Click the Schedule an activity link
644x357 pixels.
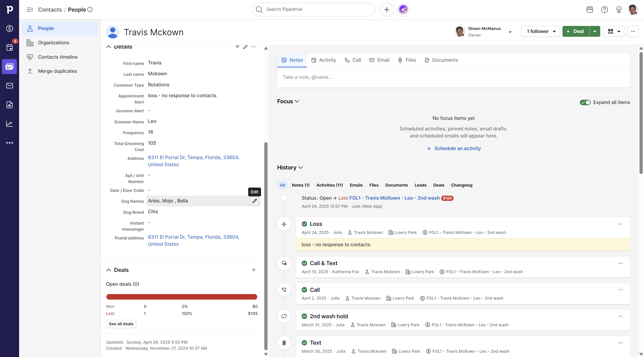(457, 148)
